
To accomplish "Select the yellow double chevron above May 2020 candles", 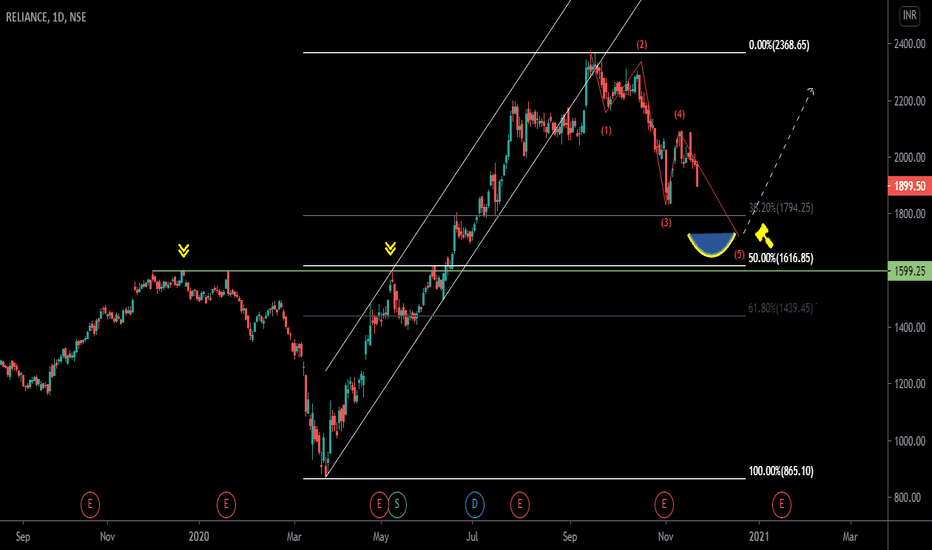I will coord(391,249).
